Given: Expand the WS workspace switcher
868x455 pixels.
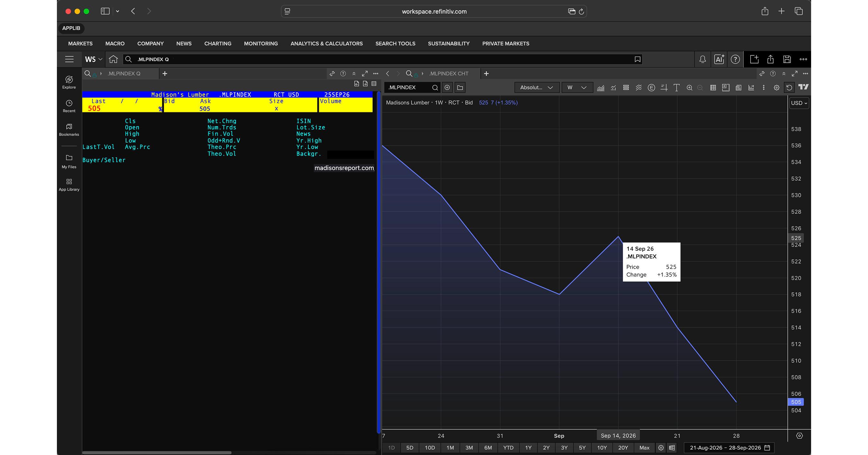Looking at the screenshot, I should [93, 59].
